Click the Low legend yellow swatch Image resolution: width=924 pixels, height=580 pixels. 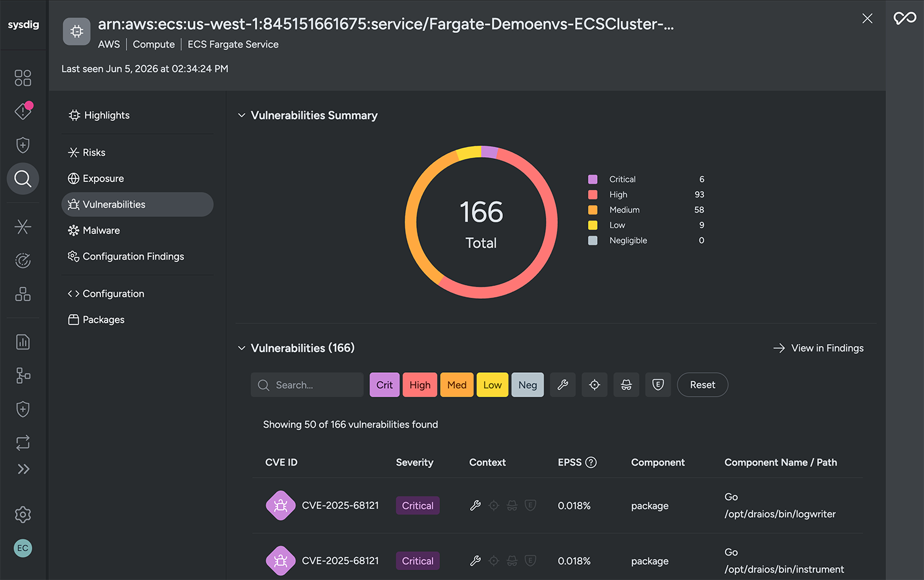click(593, 225)
